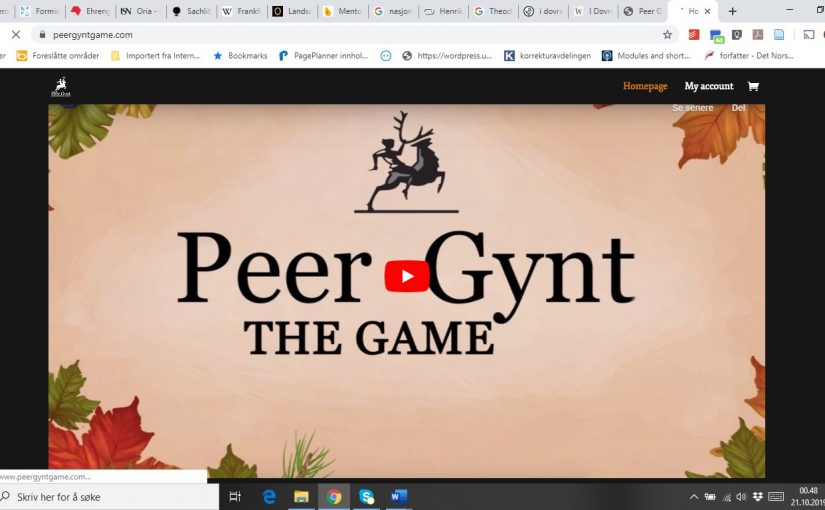Play the Peer Gynt YouTube video
This screenshot has width=825, height=510.
click(x=407, y=276)
